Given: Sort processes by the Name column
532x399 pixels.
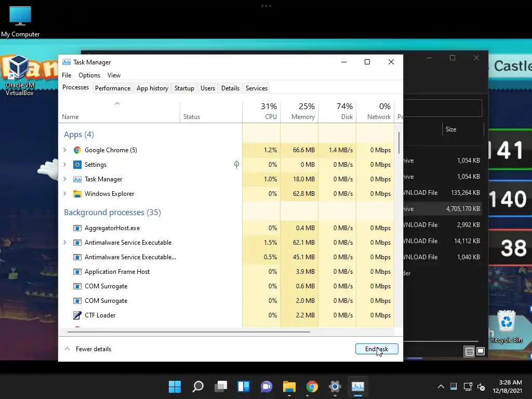Looking at the screenshot, I should 119,112.
